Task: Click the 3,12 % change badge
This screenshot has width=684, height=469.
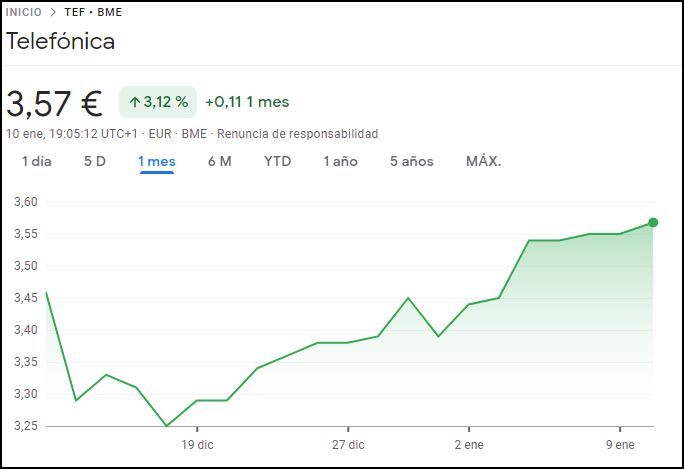Action: 158,102
